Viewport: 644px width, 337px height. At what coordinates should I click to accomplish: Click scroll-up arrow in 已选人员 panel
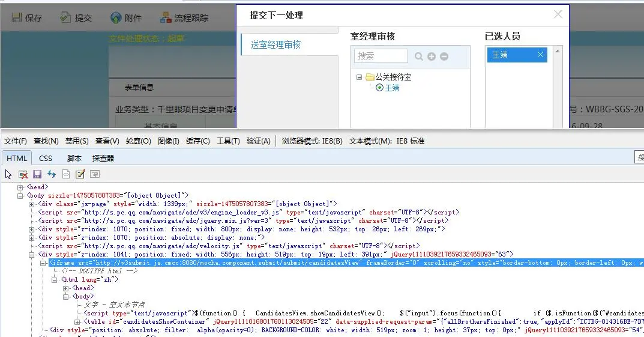pyautogui.click(x=558, y=51)
